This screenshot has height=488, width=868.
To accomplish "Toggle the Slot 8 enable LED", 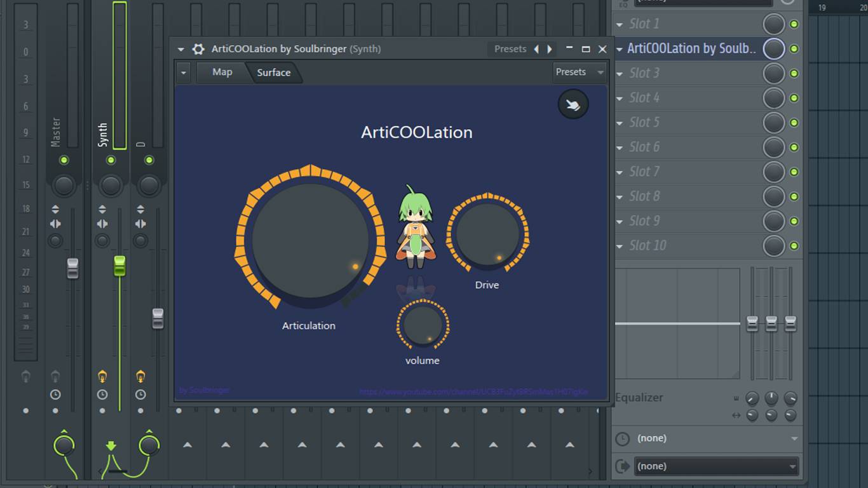I will tap(794, 196).
